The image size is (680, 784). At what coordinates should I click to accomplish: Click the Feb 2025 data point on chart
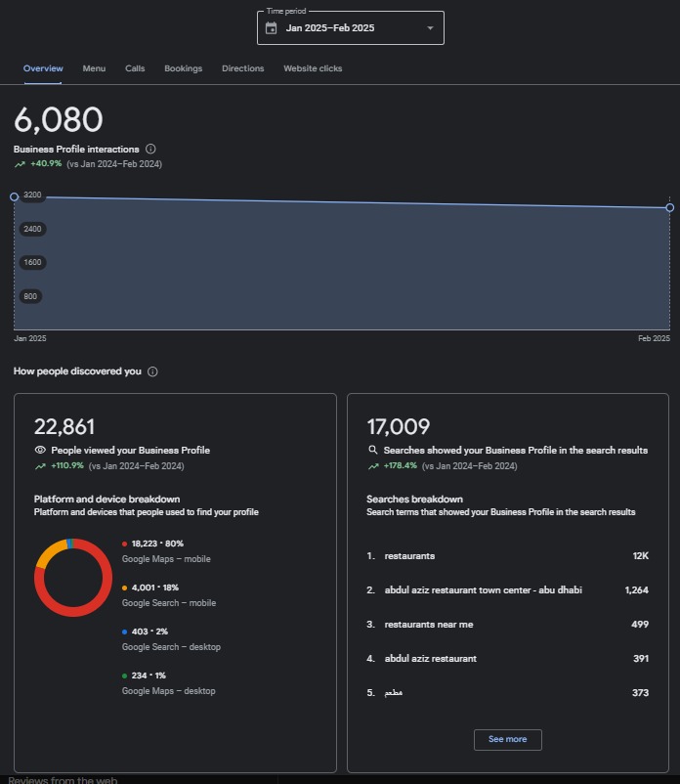point(670,207)
